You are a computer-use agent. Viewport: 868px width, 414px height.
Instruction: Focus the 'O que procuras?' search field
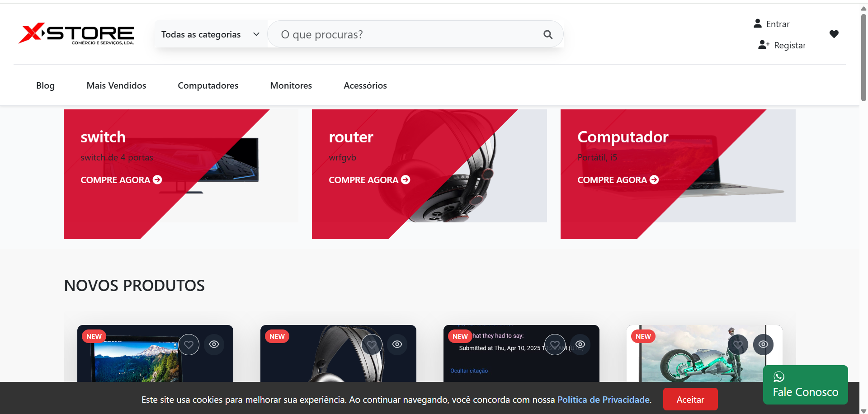[x=407, y=34]
